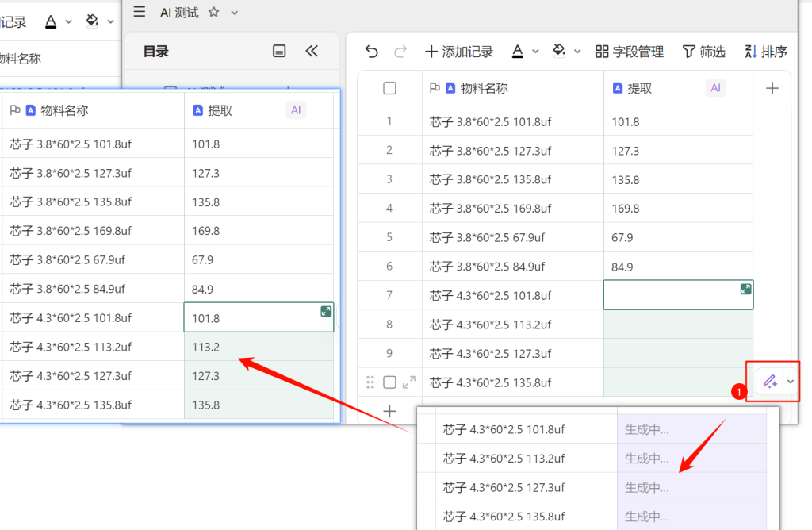Expand fill color dropdown in background window
Viewport: 812px width, 530px height.
pos(110,21)
